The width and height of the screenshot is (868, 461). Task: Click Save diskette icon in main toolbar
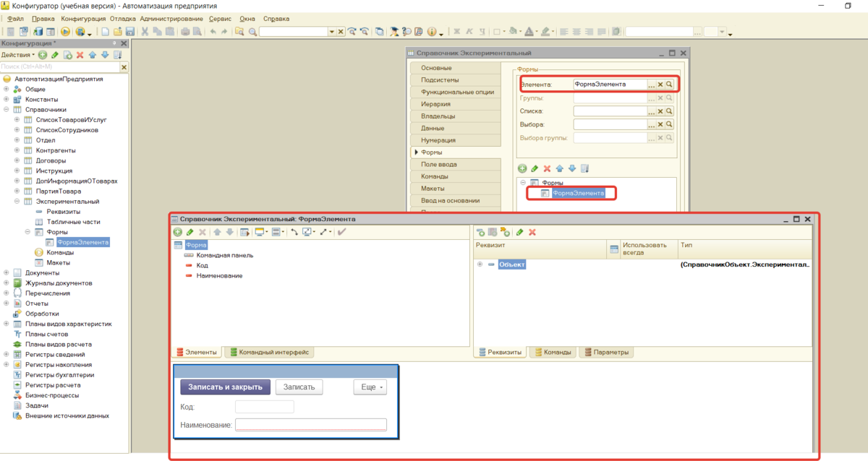(130, 32)
